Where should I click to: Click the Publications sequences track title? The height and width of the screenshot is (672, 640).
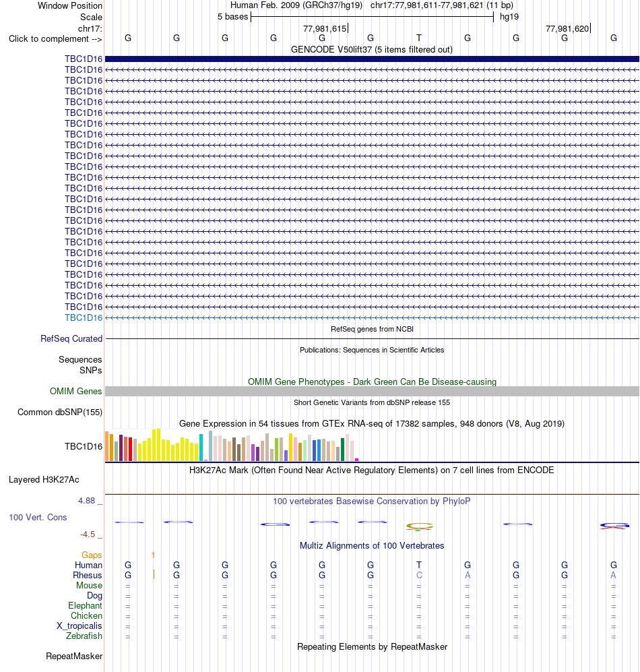click(372, 350)
